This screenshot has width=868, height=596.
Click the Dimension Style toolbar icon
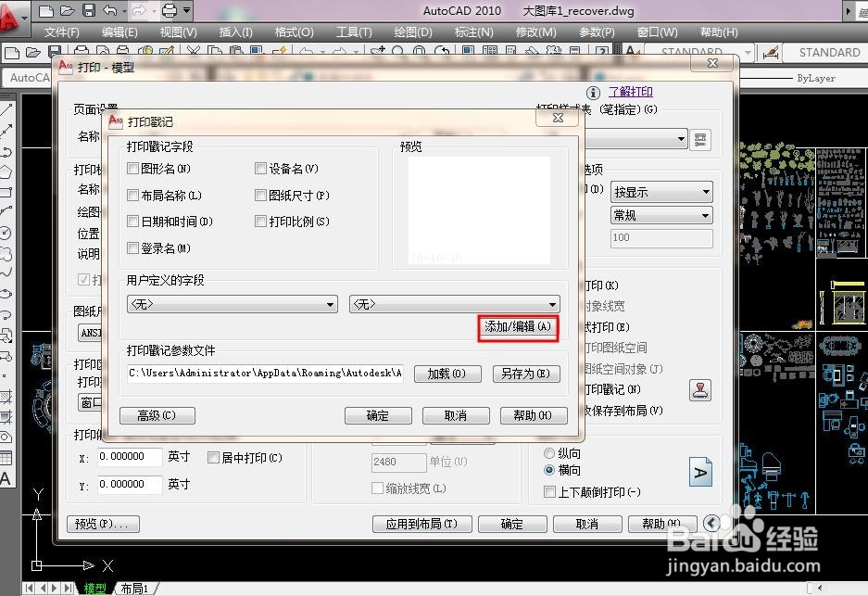point(771,52)
